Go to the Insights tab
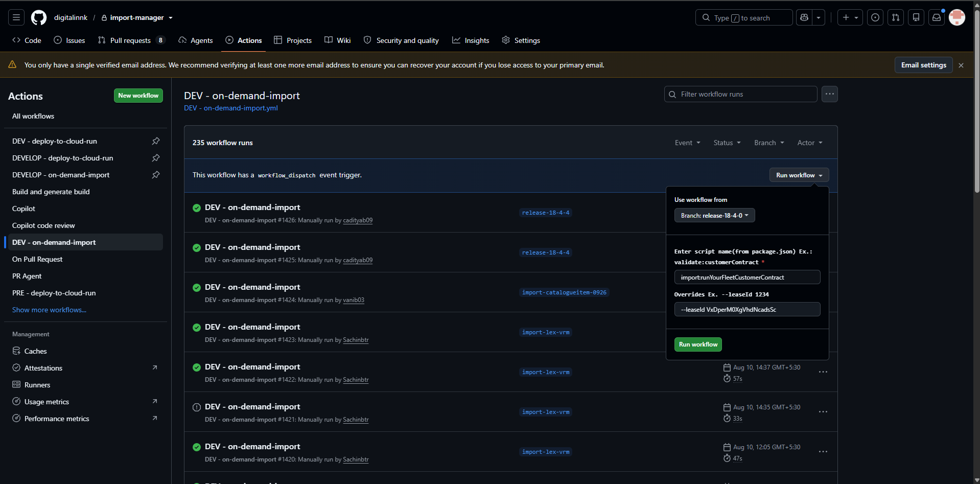980x484 pixels. [471, 40]
